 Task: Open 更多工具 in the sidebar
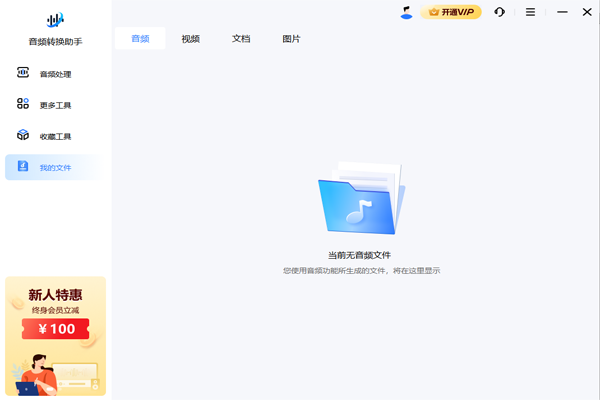[55, 105]
